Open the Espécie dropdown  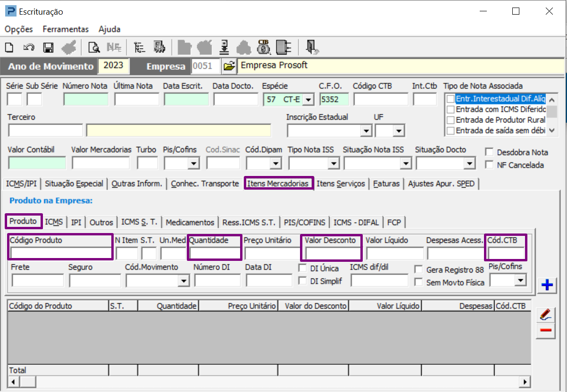click(x=308, y=100)
